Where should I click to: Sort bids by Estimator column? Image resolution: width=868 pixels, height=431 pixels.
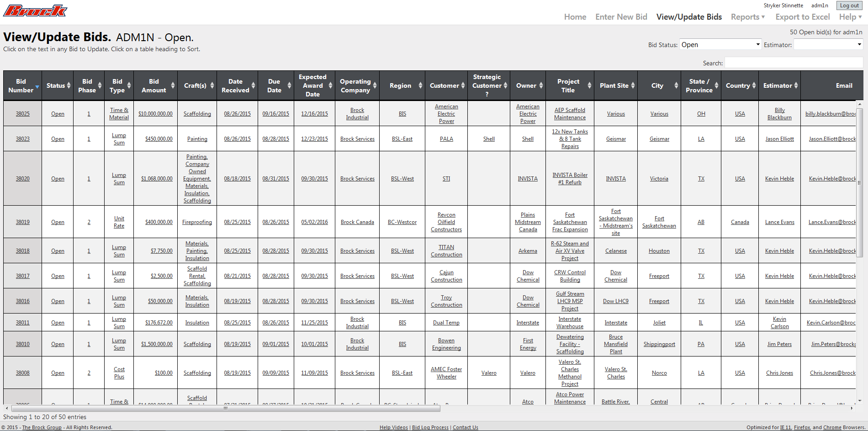pos(779,85)
